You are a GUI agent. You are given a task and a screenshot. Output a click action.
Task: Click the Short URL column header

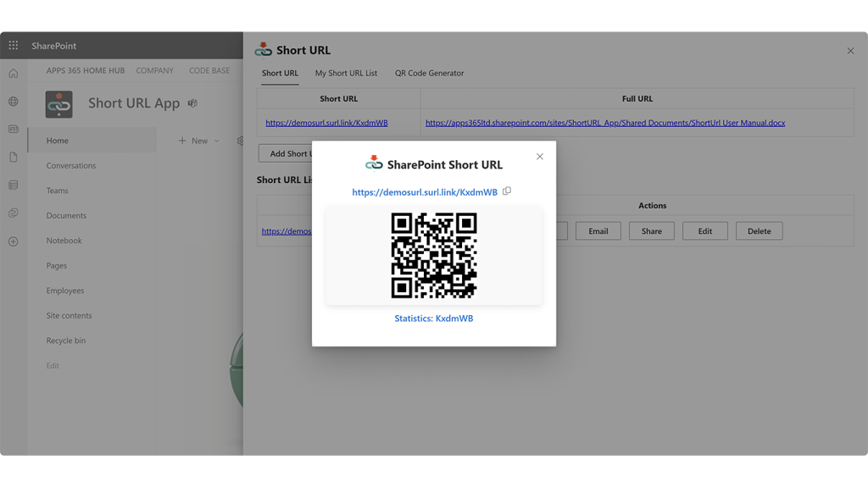(339, 98)
